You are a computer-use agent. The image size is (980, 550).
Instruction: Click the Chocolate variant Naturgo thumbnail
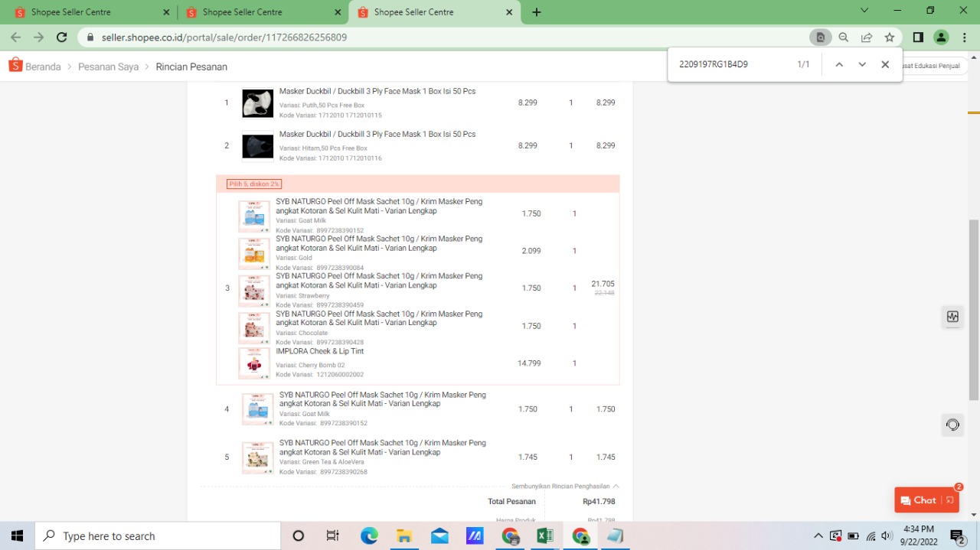point(254,327)
